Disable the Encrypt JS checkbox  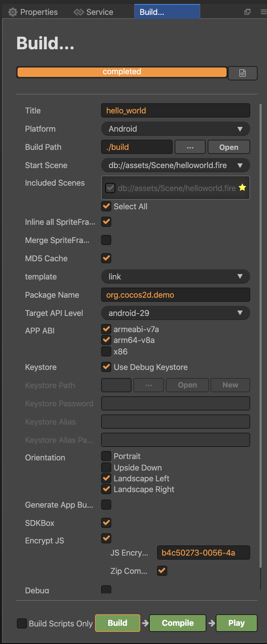[107, 538]
